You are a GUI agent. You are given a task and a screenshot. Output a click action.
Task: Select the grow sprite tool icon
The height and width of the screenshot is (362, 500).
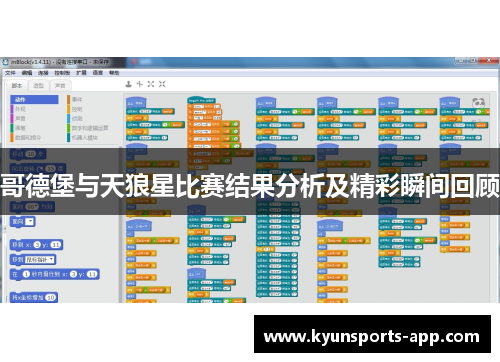coord(151,84)
